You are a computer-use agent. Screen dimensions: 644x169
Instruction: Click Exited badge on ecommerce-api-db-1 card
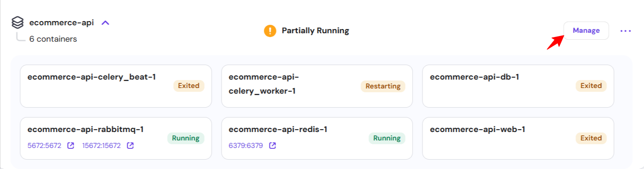click(591, 86)
